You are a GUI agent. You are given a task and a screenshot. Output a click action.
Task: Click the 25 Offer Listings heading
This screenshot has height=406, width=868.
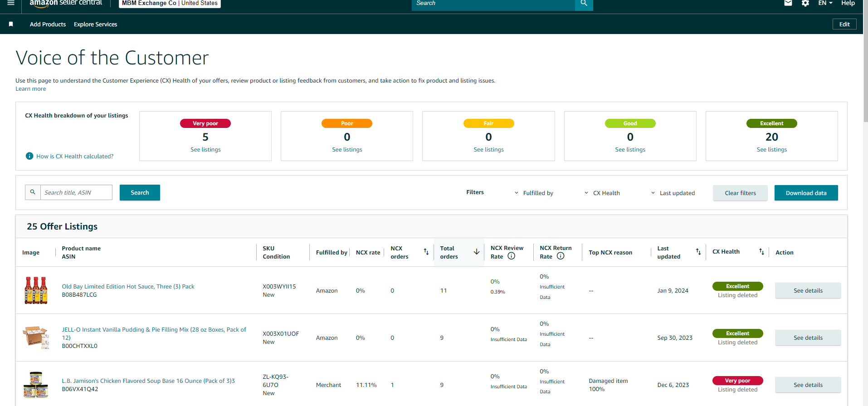62,226
